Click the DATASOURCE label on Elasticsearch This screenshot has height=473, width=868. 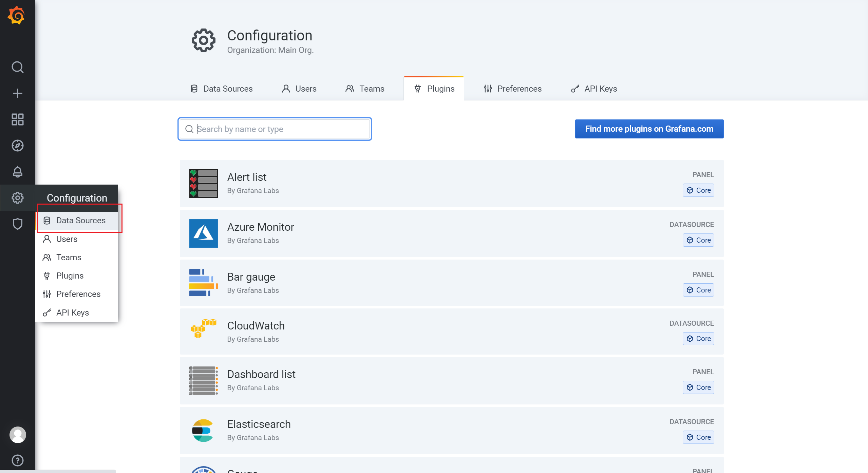click(x=692, y=422)
